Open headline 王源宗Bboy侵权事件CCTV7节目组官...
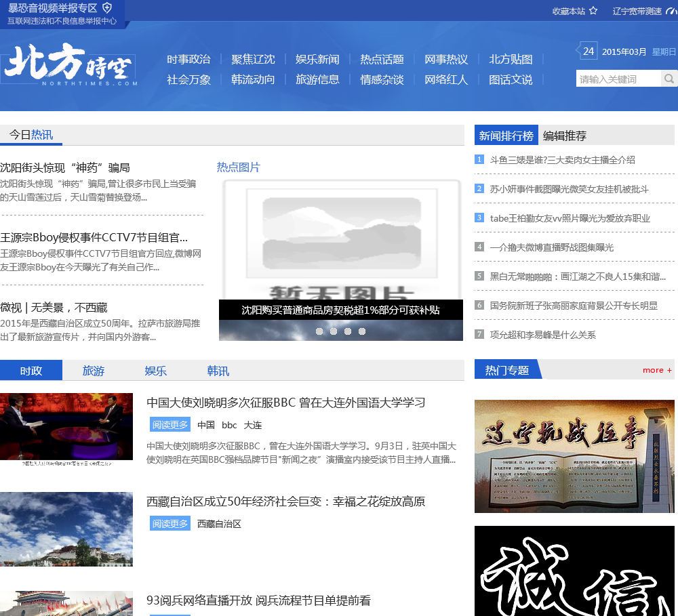Viewport: 678px width, 616px height. pyautogui.click(x=94, y=237)
